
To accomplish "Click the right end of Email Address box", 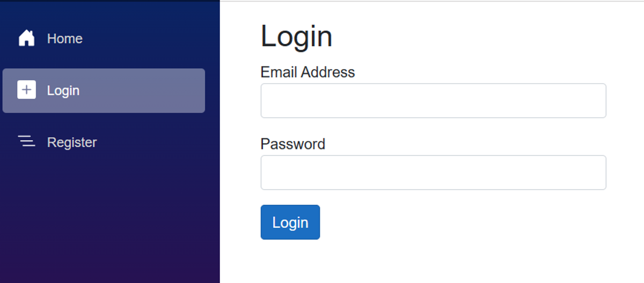I will coord(596,101).
